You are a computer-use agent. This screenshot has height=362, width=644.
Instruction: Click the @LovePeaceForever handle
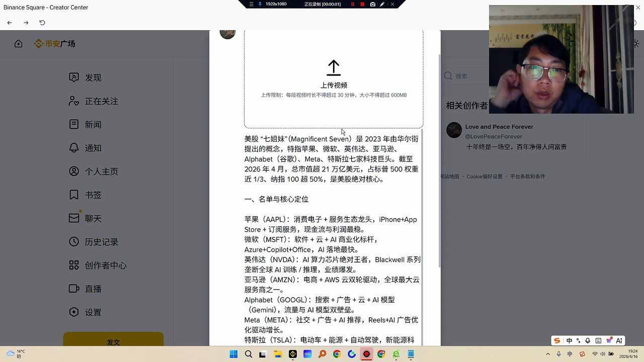(x=494, y=136)
